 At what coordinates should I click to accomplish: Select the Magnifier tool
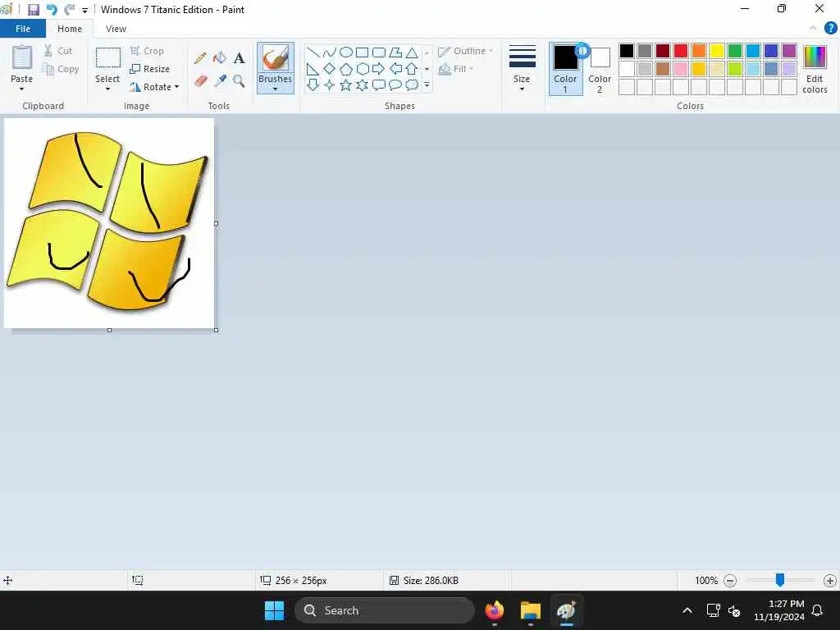239,81
